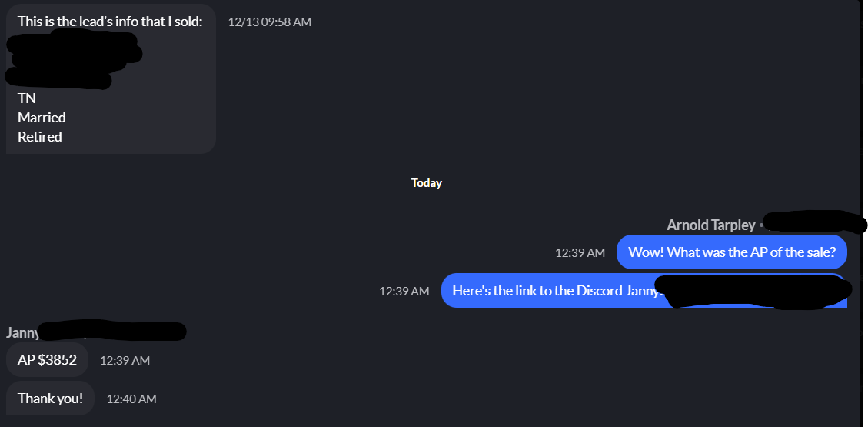Click the "This is the lead's info" message
The height and width of the screenshot is (427, 868).
pyautogui.click(x=110, y=22)
